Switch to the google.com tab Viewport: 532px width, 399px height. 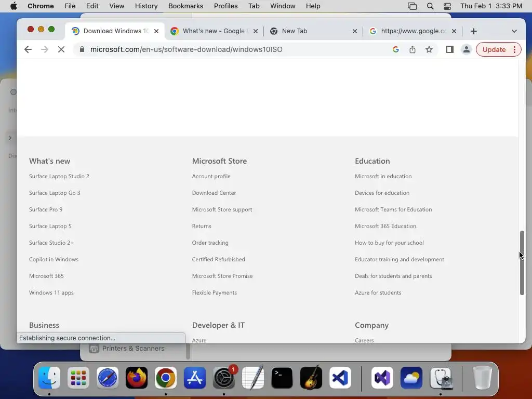(412, 31)
